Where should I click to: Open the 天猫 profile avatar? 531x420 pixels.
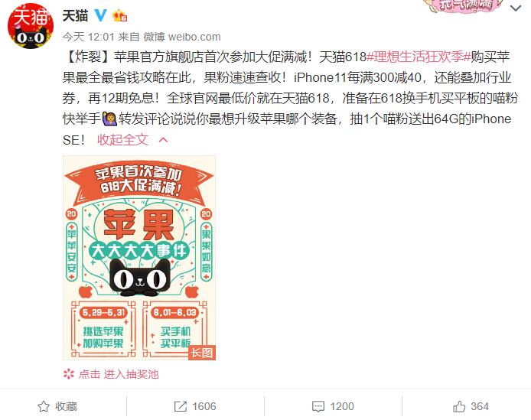click(x=31, y=26)
